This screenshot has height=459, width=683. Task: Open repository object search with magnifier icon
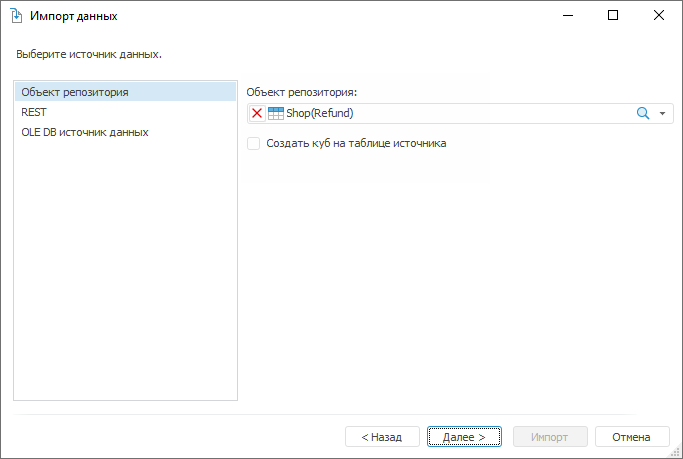643,114
